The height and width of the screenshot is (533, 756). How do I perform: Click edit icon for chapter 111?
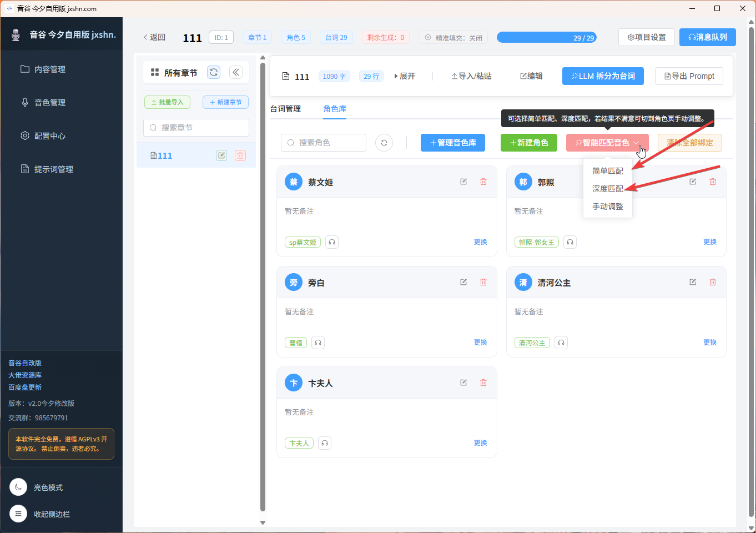pos(221,155)
